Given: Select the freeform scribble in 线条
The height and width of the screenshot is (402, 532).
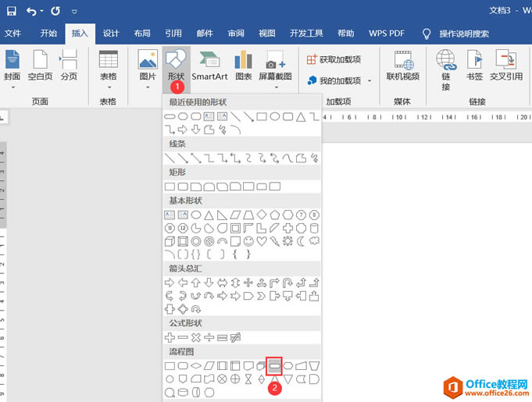Looking at the screenshot, I should [314, 158].
